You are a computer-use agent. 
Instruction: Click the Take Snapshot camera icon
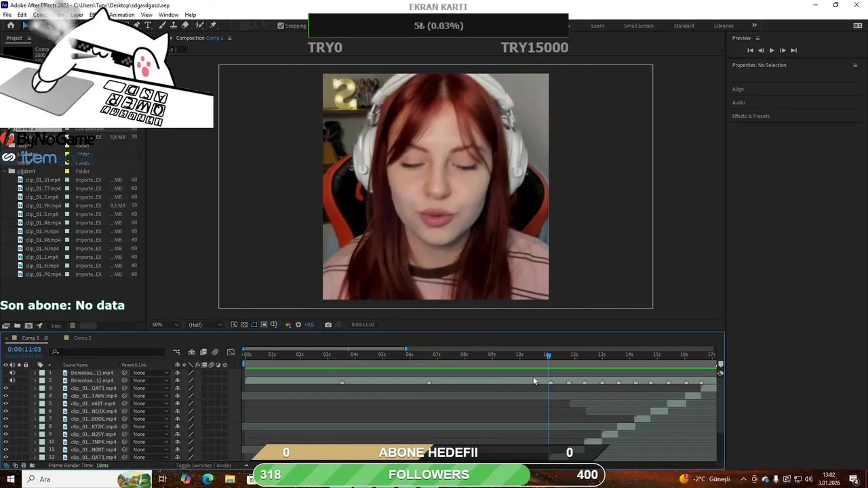[x=328, y=325]
